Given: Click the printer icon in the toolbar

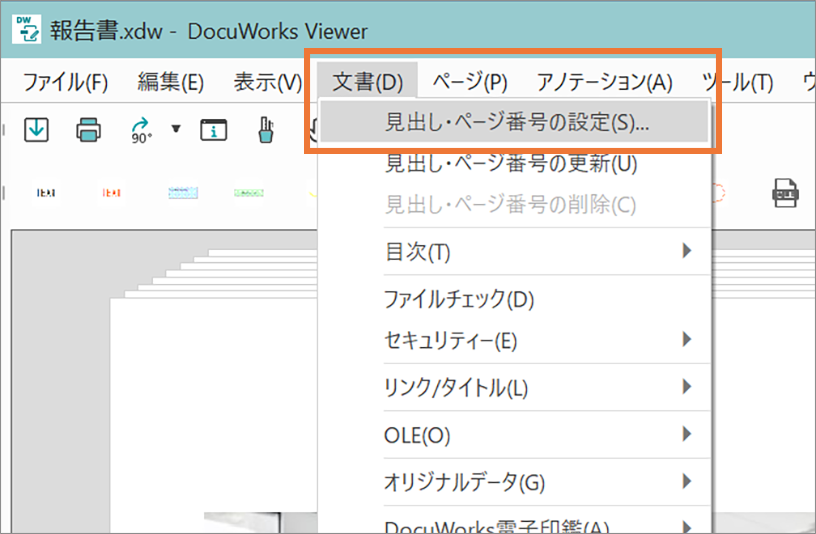Looking at the screenshot, I should [x=88, y=130].
